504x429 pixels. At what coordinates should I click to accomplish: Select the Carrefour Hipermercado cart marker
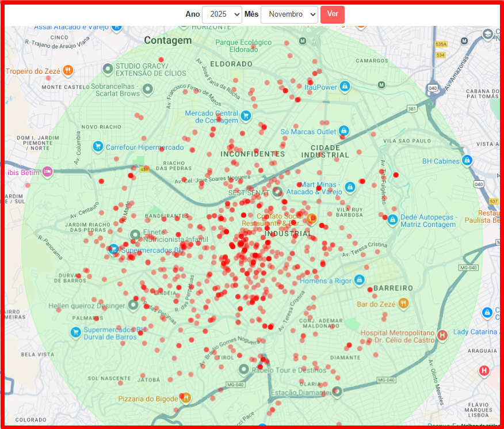98,147
